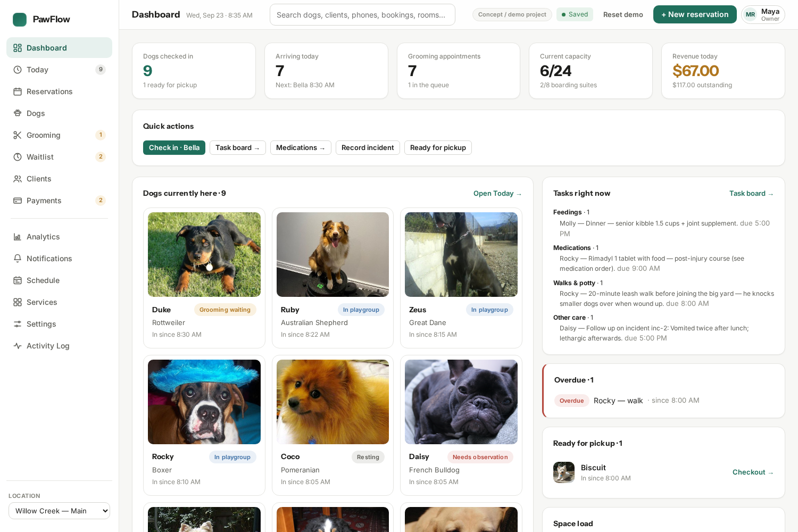
Task: Open the Dogs section
Action: click(x=59, y=113)
